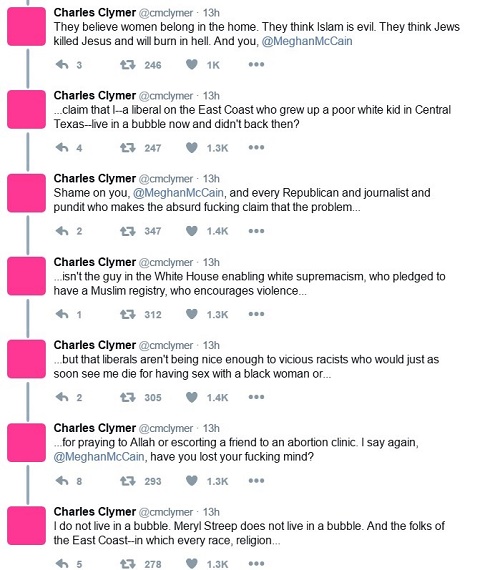This screenshot has height=570, width=480.
Task: Retweet the tweet with 347 retweets
Action: click(x=128, y=231)
